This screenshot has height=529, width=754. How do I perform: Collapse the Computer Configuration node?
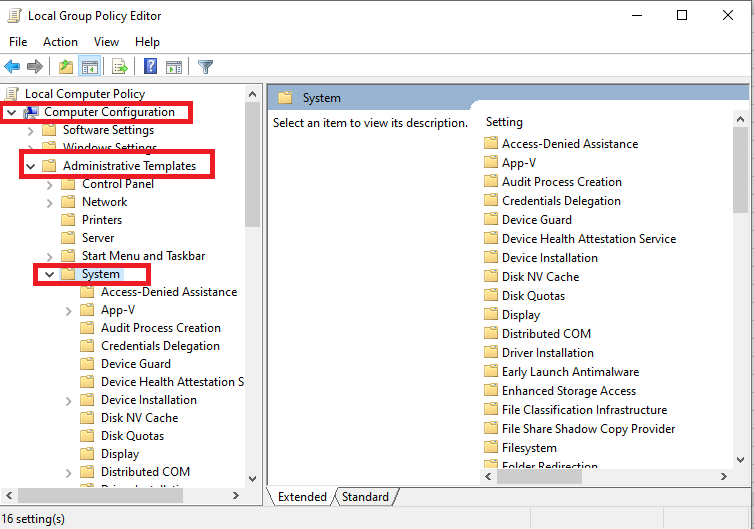click(x=11, y=112)
